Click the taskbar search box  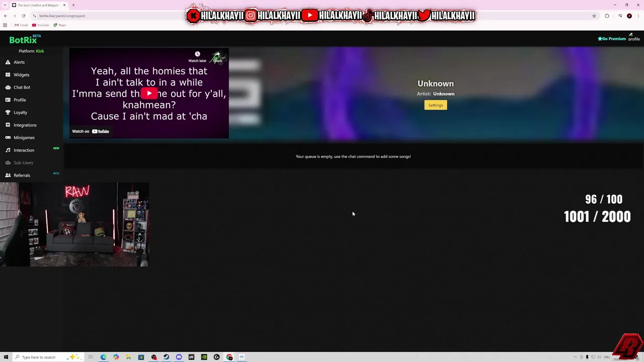click(x=48, y=357)
